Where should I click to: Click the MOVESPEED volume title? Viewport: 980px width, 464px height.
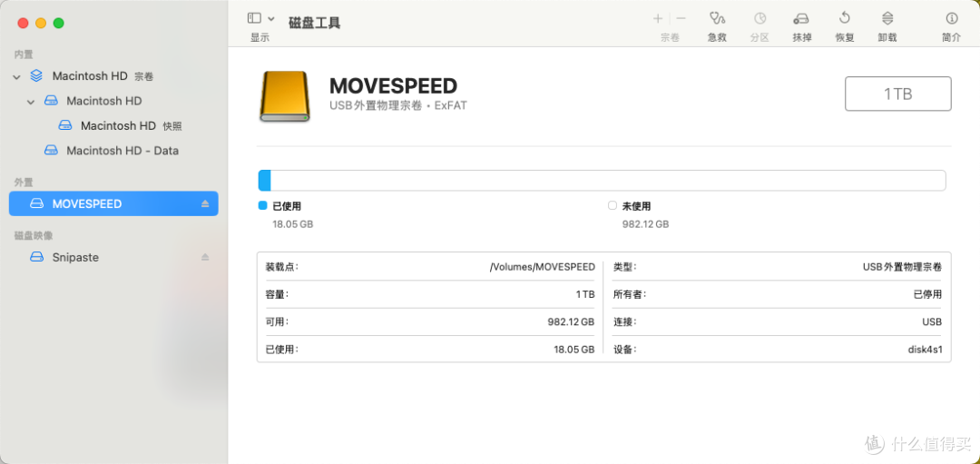click(x=394, y=85)
